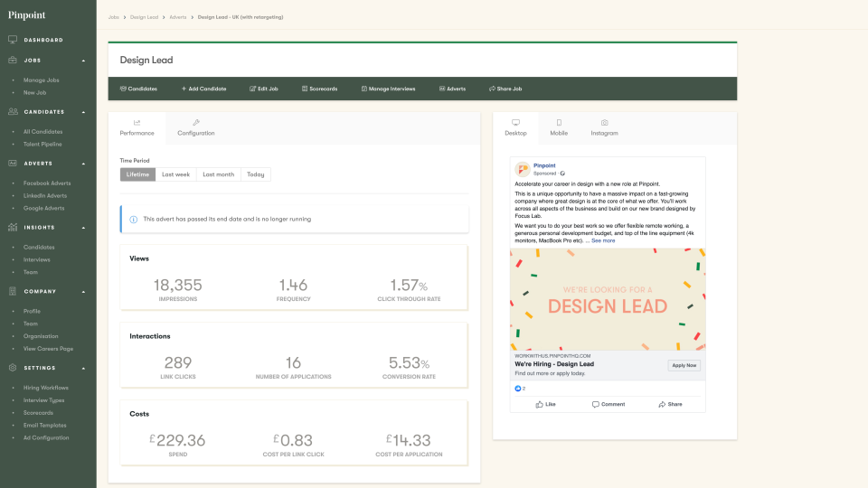Click the Dashboard monitor icon in sidebar
868x488 pixels.
[13, 40]
